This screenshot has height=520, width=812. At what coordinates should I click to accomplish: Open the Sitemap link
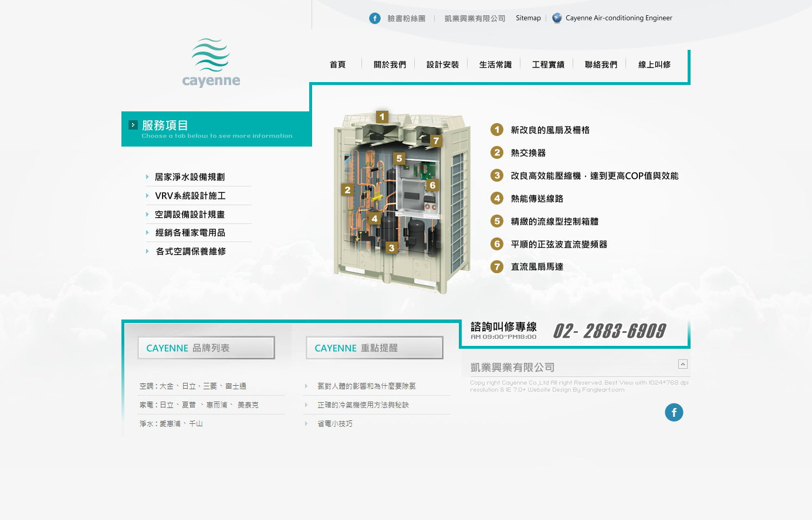point(528,18)
